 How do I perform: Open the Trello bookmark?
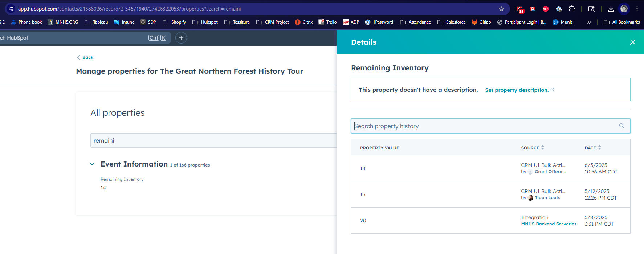327,22
